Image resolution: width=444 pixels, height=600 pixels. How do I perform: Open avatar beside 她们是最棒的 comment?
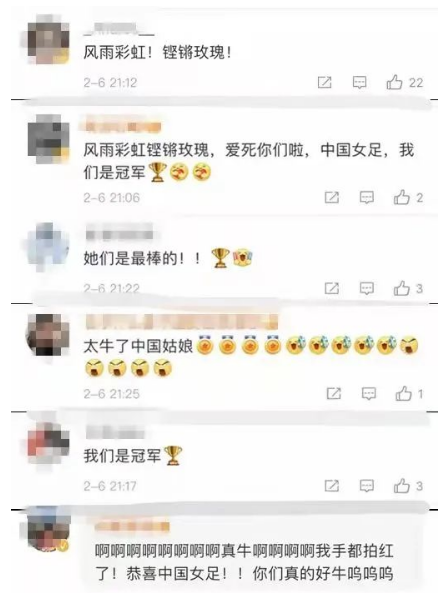47,245
